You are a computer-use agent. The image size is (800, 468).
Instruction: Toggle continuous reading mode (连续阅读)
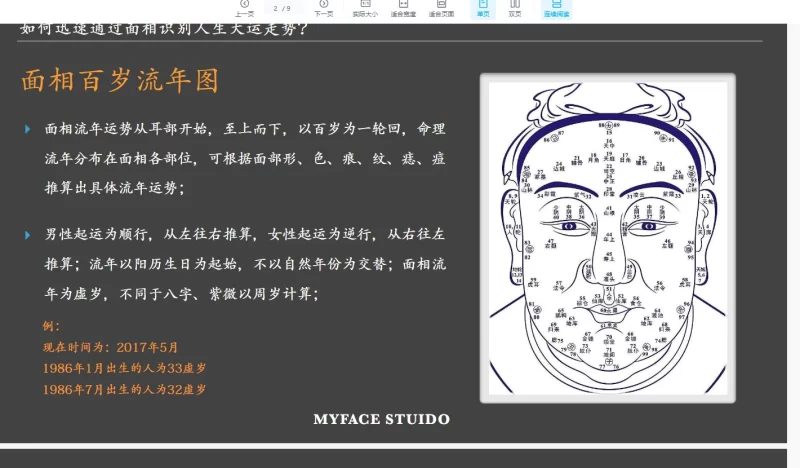(555, 8)
